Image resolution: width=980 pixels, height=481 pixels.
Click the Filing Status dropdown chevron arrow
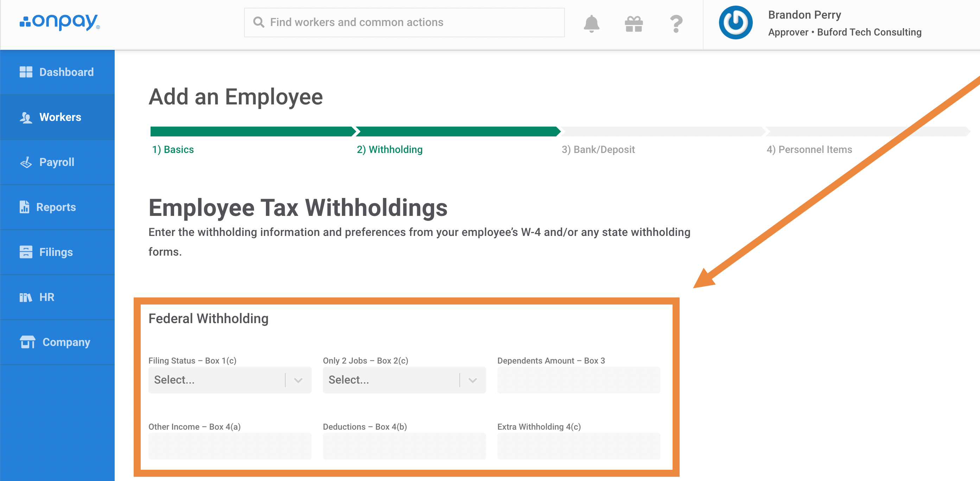298,380
